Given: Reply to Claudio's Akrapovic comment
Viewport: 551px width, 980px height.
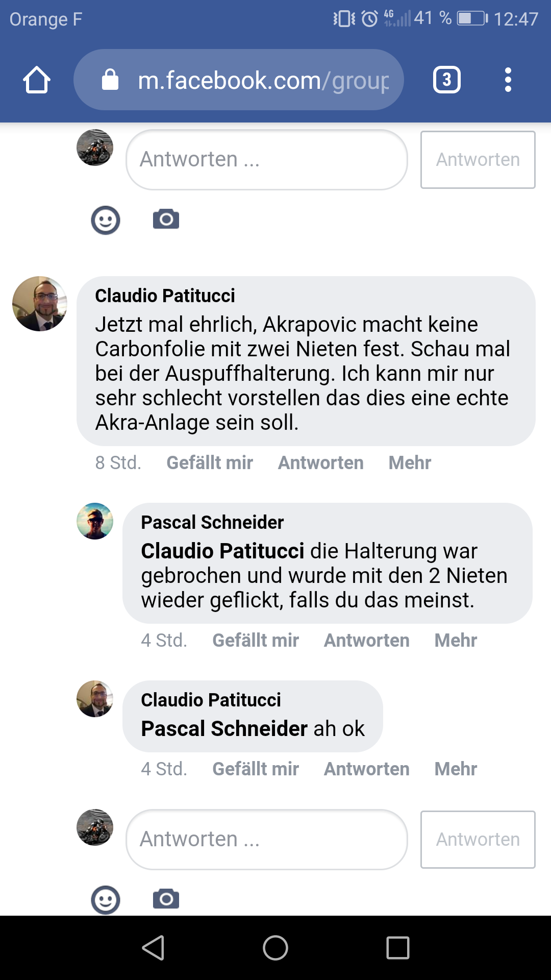Looking at the screenshot, I should [320, 463].
